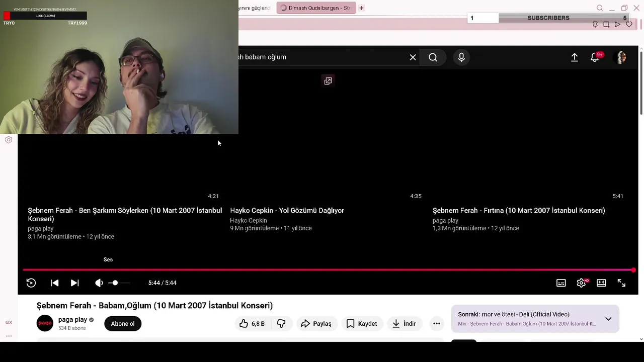Click the 534 B abone subscriber count
Image resolution: width=644 pixels, height=362 pixels.
click(72, 328)
